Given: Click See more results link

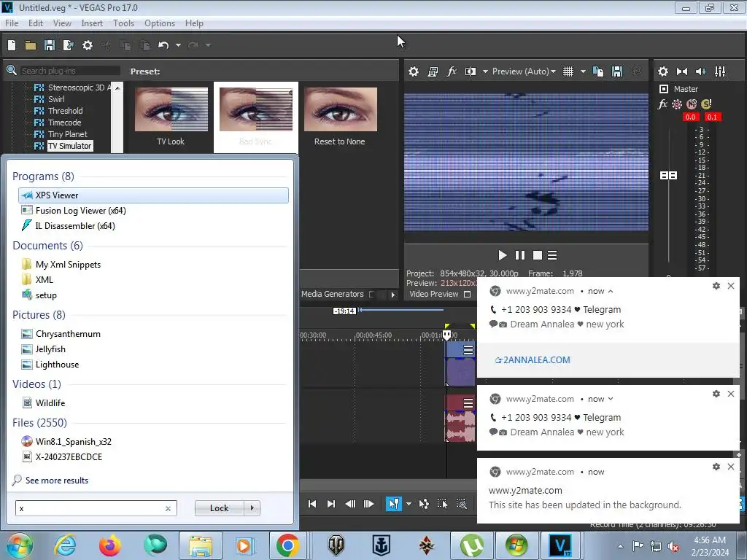Looking at the screenshot, I should (x=57, y=481).
